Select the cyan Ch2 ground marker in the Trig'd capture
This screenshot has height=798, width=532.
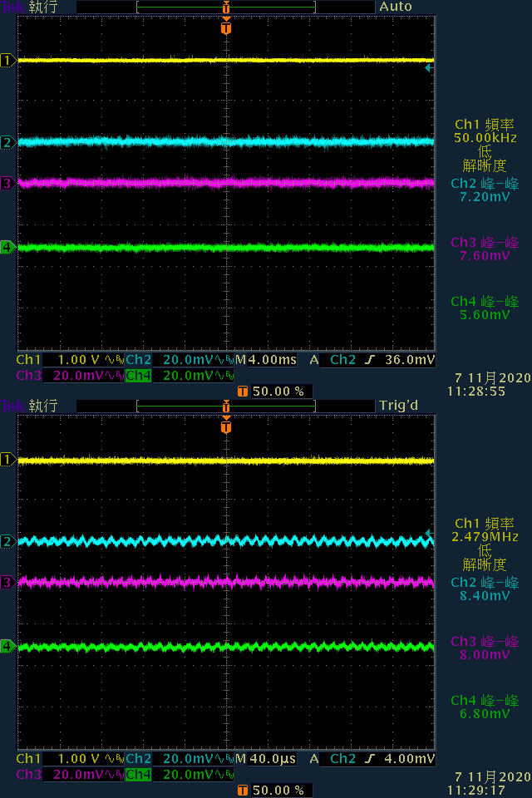[7, 541]
